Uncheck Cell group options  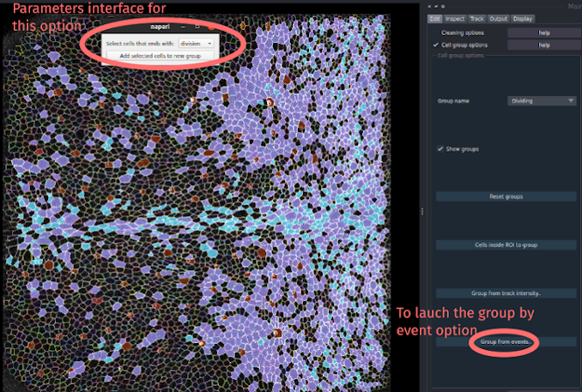click(436, 45)
